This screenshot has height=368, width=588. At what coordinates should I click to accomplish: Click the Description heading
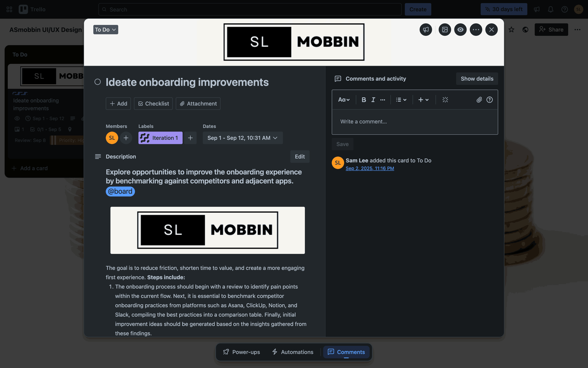coord(121,157)
